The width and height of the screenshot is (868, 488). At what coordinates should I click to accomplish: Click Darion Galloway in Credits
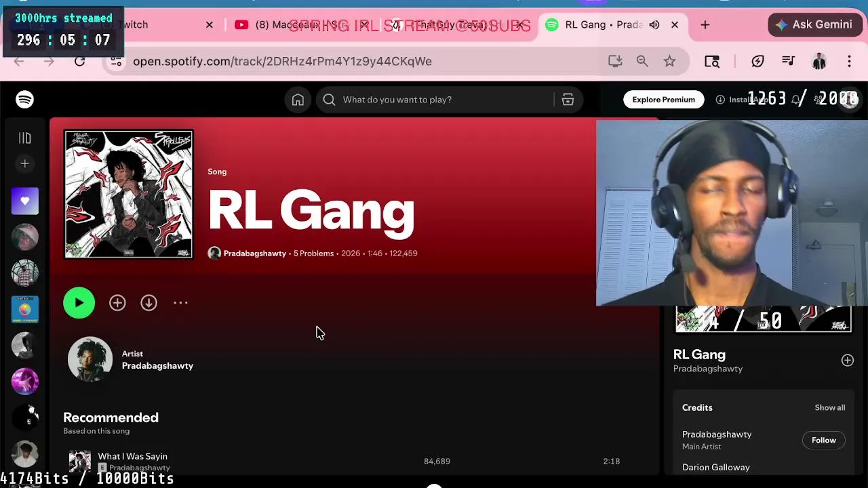tap(716, 468)
